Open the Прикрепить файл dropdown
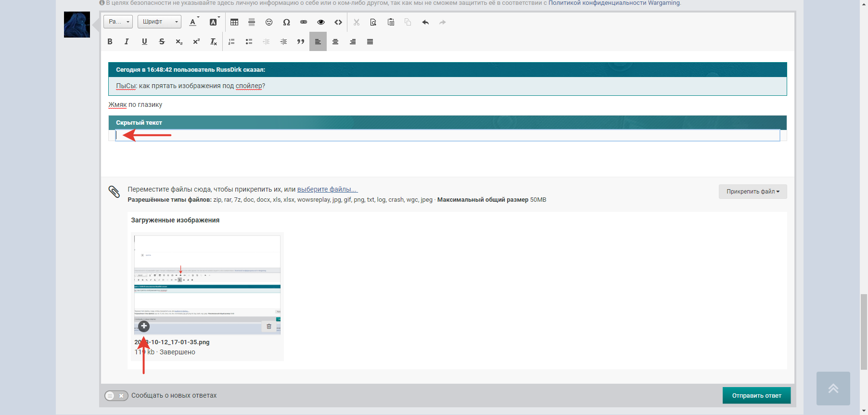Viewport: 868px width, 415px height. point(753,192)
